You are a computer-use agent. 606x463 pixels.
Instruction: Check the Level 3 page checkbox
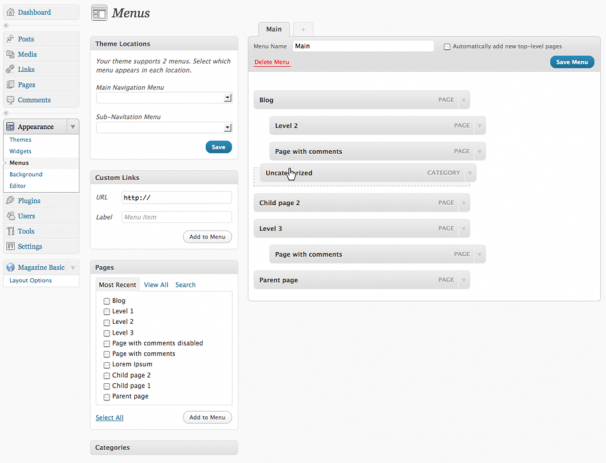107,333
